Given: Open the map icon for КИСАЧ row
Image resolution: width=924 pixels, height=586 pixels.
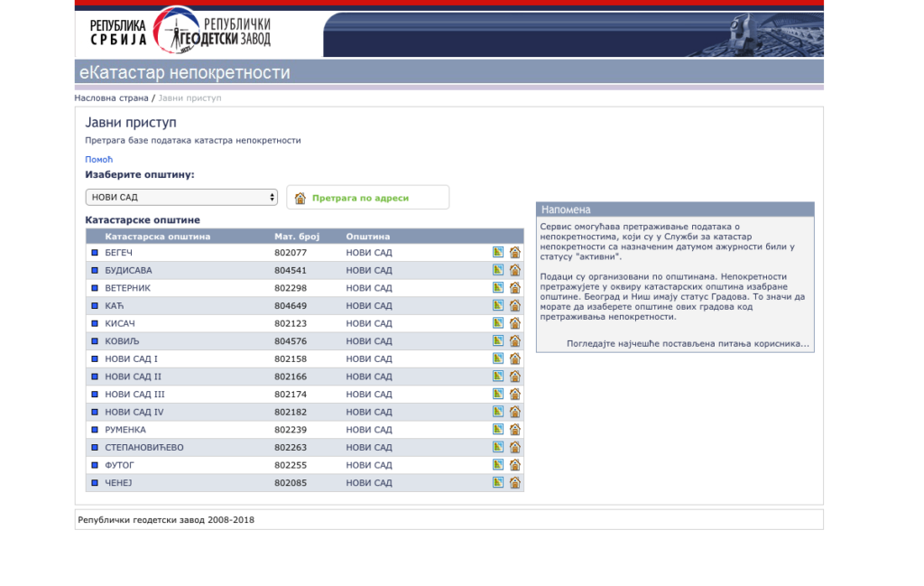Looking at the screenshot, I should (x=498, y=323).
